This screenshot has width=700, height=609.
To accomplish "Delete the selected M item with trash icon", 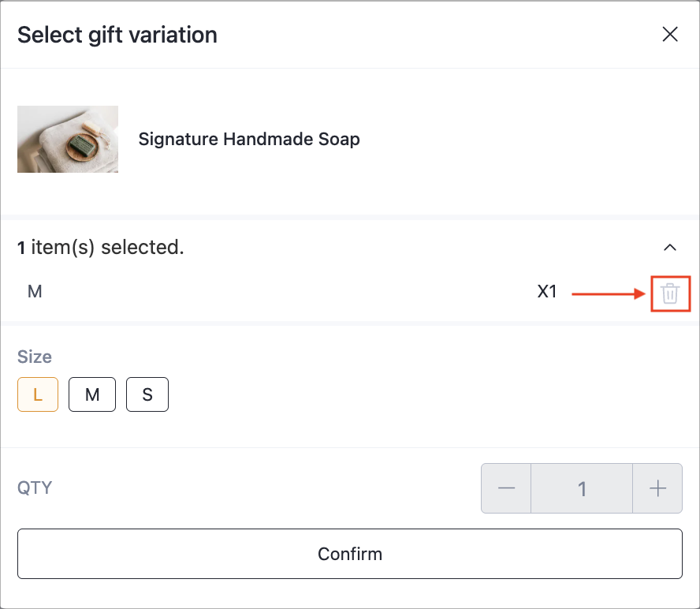I will tap(670, 293).
